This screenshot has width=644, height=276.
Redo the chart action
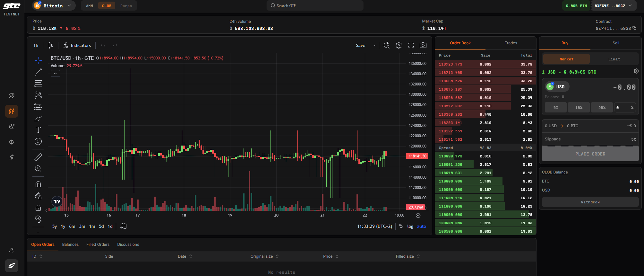coord(115,45)
